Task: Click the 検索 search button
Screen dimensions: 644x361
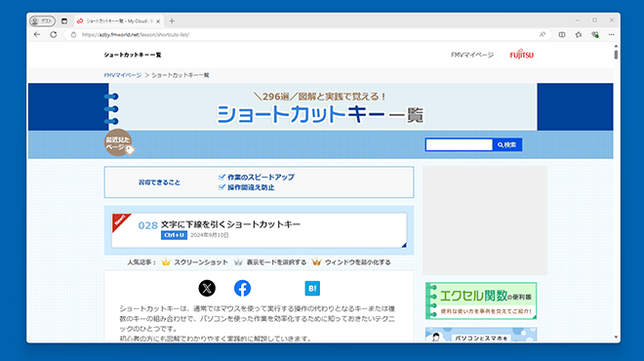Action: [507, 144]
